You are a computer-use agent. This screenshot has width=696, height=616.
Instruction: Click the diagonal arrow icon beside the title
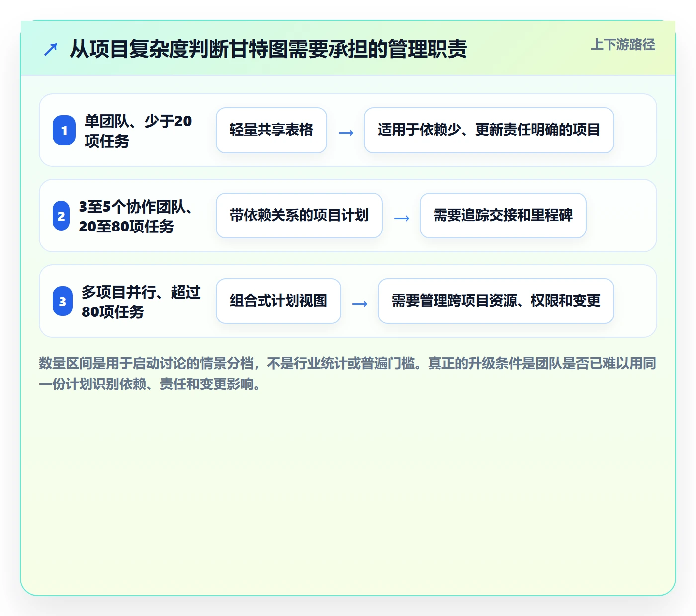click(x=51, y=49)
